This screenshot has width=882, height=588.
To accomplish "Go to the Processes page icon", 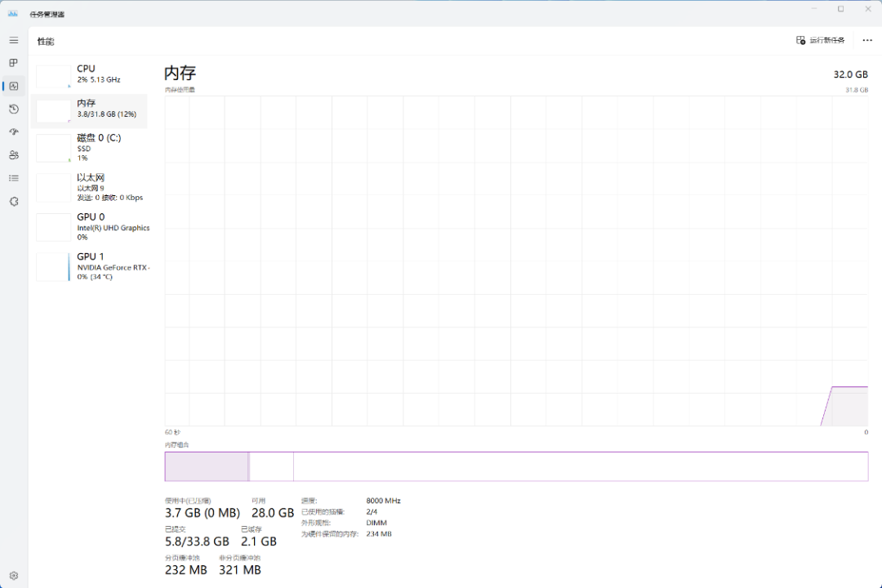I will tap(14, 63).
